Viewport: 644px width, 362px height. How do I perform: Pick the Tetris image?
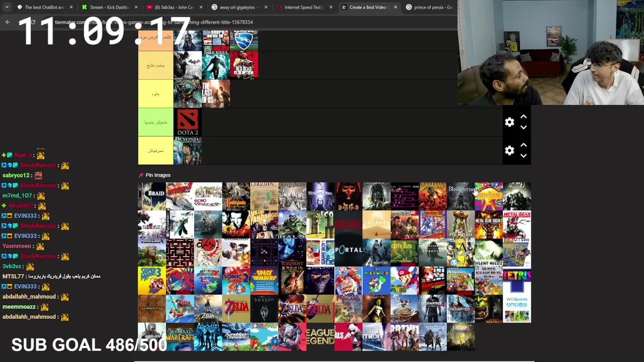point(517,281)
